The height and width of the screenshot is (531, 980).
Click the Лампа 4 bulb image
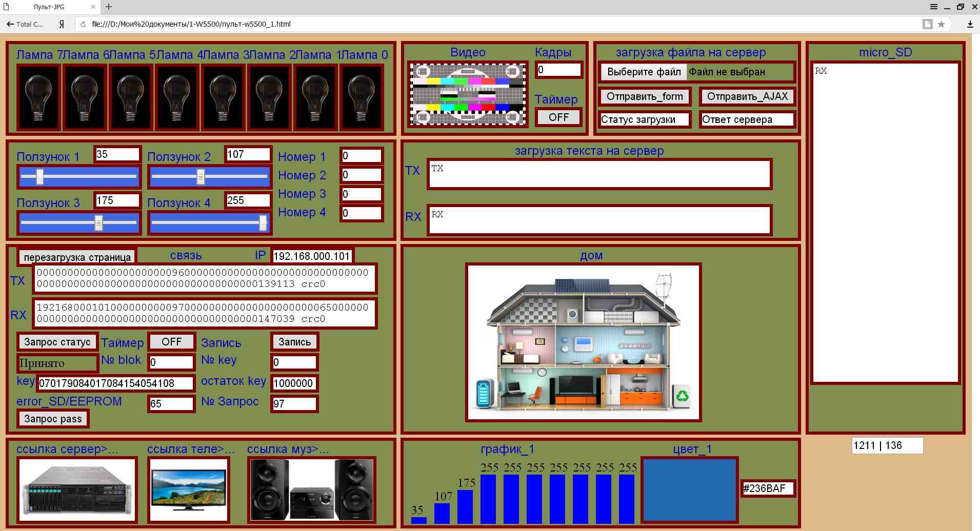tap(176, 97)
